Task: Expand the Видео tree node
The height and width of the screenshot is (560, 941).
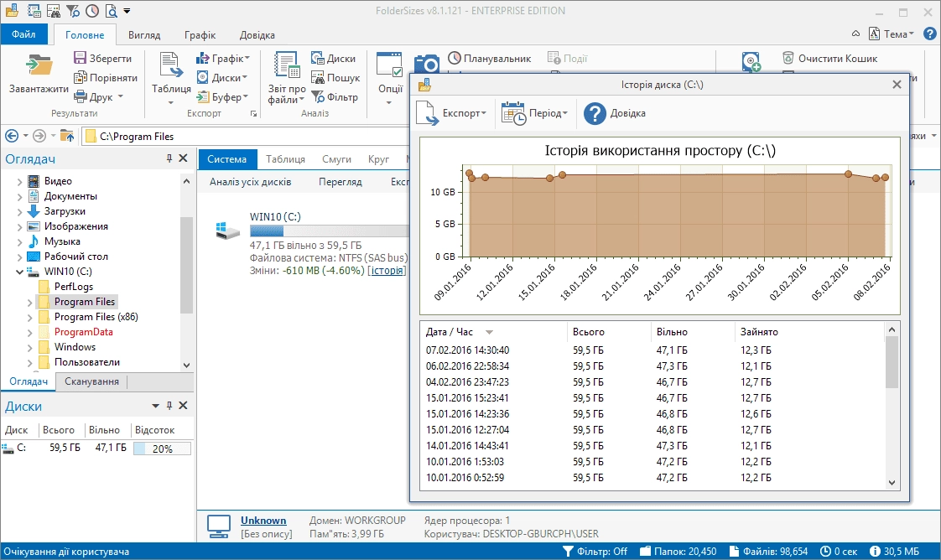Action: [19, 181]
